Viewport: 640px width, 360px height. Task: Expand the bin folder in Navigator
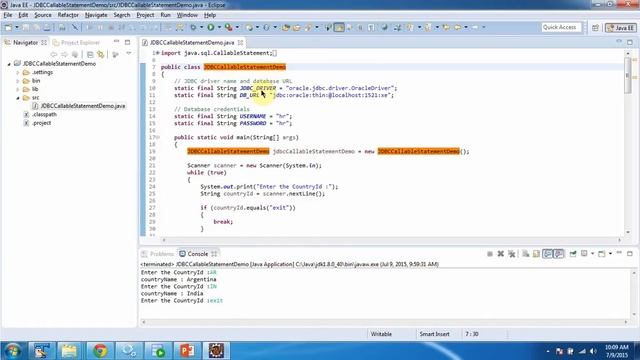pyautogui.click(x=18, y=81)
